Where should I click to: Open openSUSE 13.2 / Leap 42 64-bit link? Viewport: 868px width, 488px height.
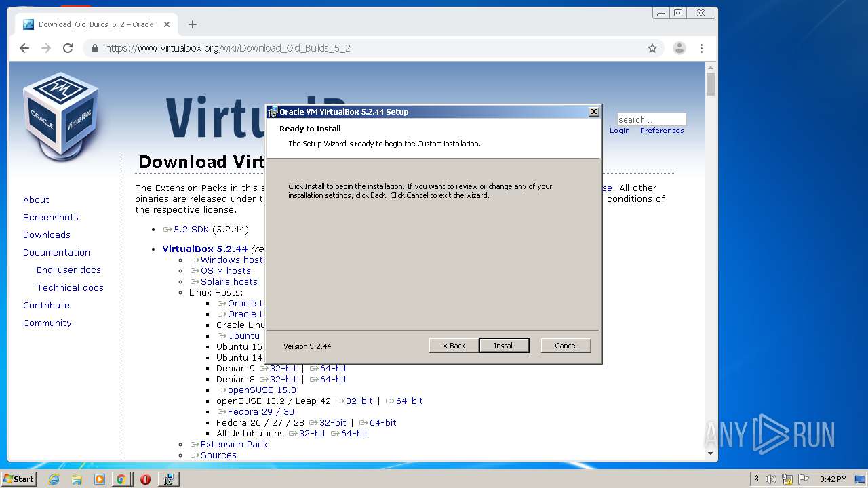coord(404,401)
